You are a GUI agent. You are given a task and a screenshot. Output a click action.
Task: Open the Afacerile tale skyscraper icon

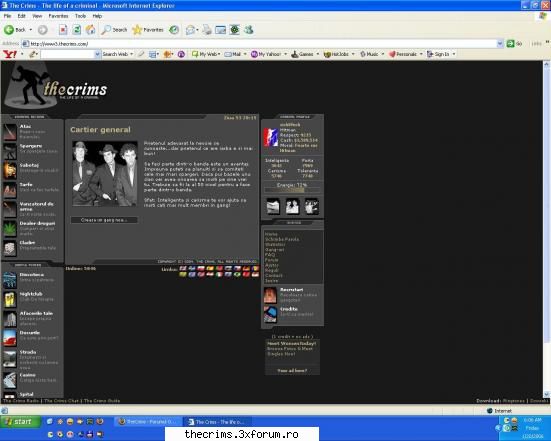10,319
